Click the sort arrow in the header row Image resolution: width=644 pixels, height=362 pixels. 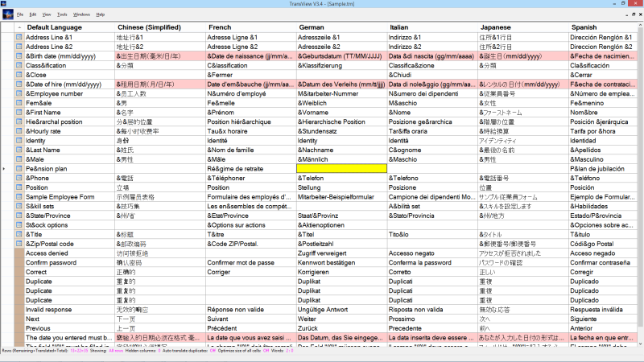[19, 27]
